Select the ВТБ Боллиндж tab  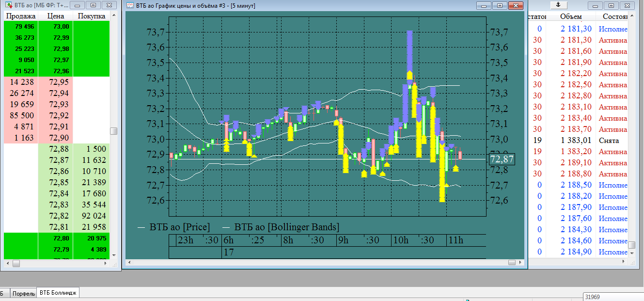coord(58,293)
